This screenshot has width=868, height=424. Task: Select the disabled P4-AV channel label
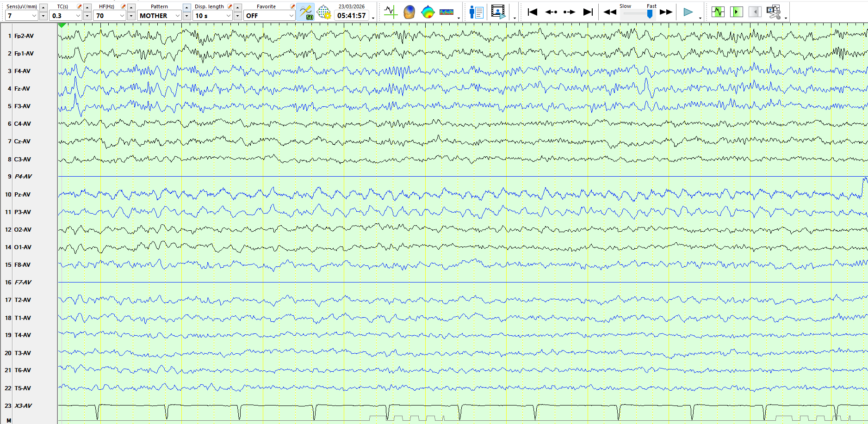[x=23, y=176]
